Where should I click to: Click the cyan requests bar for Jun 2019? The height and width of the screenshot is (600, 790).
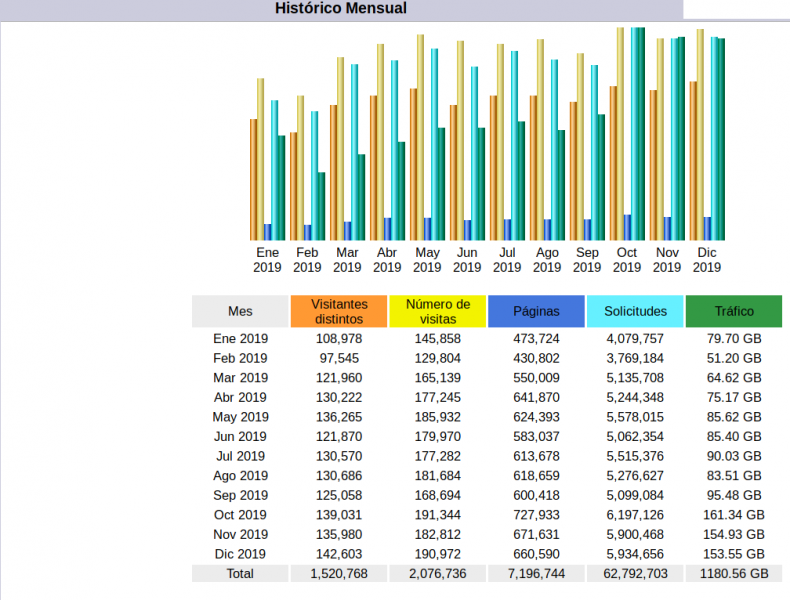click(x=474, y=153)
